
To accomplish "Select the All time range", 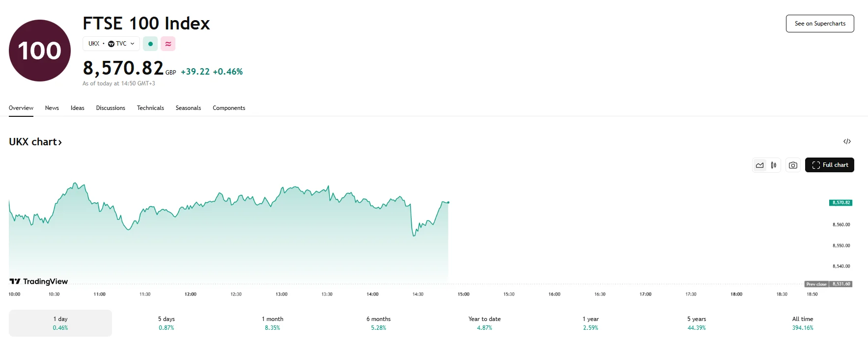I will pyautogui.click(x=802, y=323).
